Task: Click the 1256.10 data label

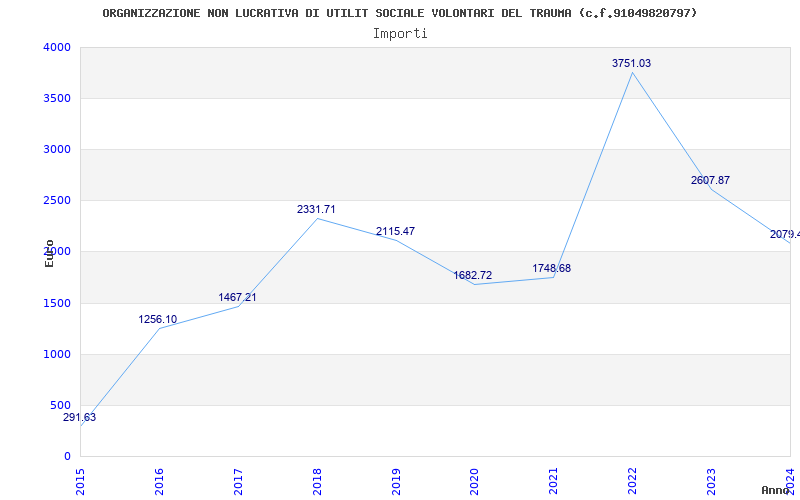Action: [158, 319]
